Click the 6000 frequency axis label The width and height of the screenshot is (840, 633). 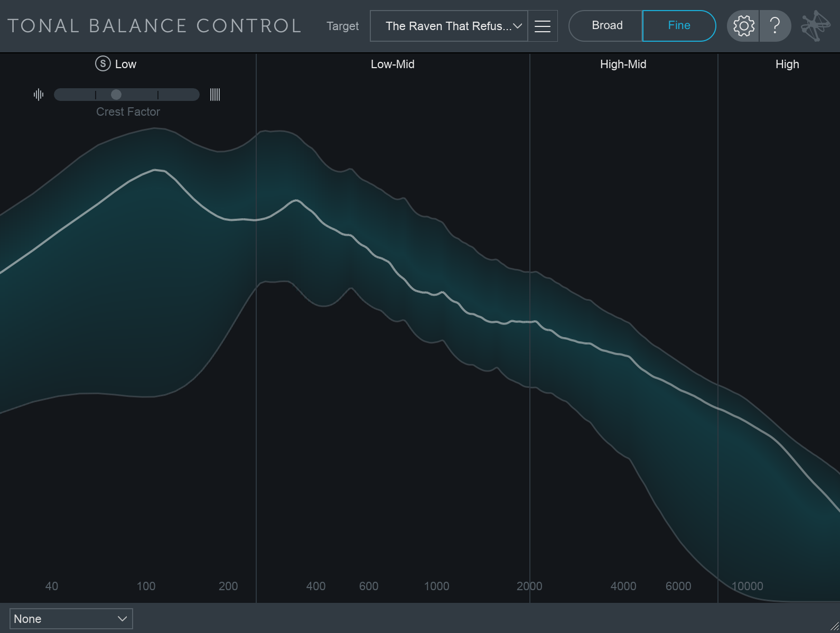[x=678, y=586]
